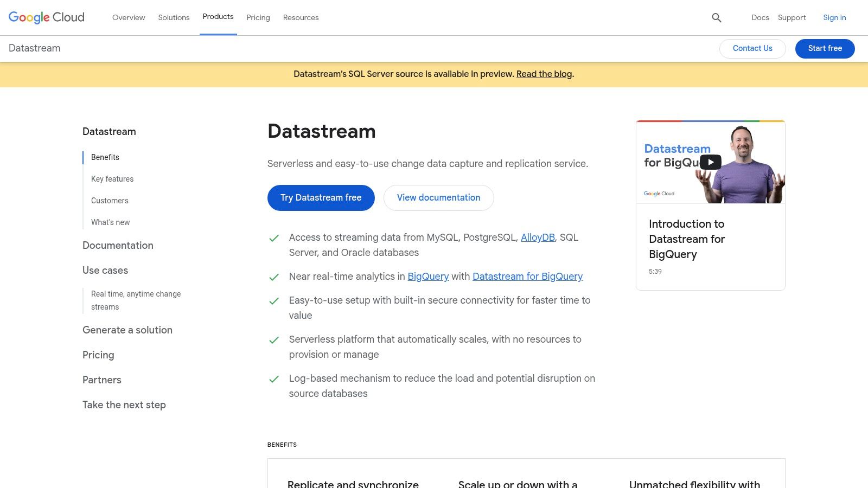Click the Try Datastream free button
868x488 pixels.
click(x=321, y=197)
